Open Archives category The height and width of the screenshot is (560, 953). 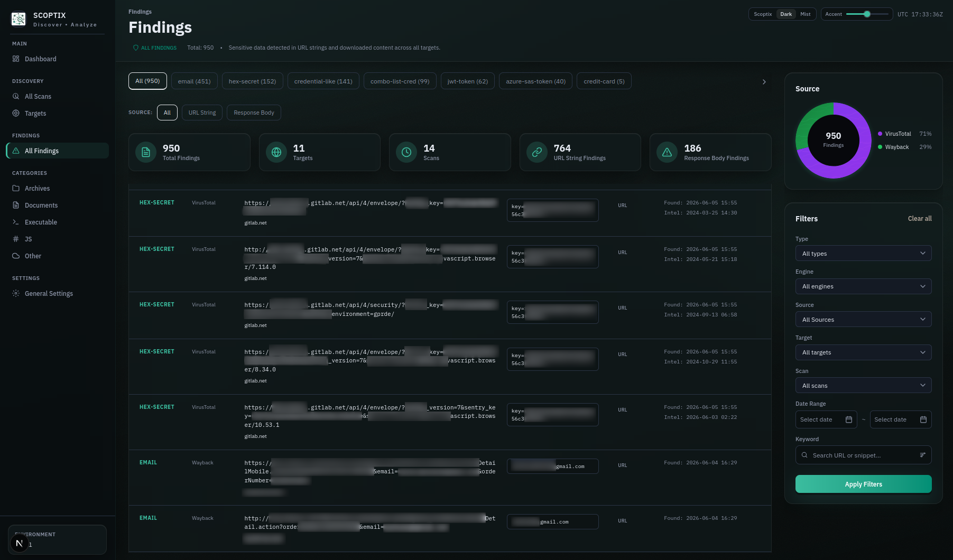pyautogui.click(x=58, y=188)
